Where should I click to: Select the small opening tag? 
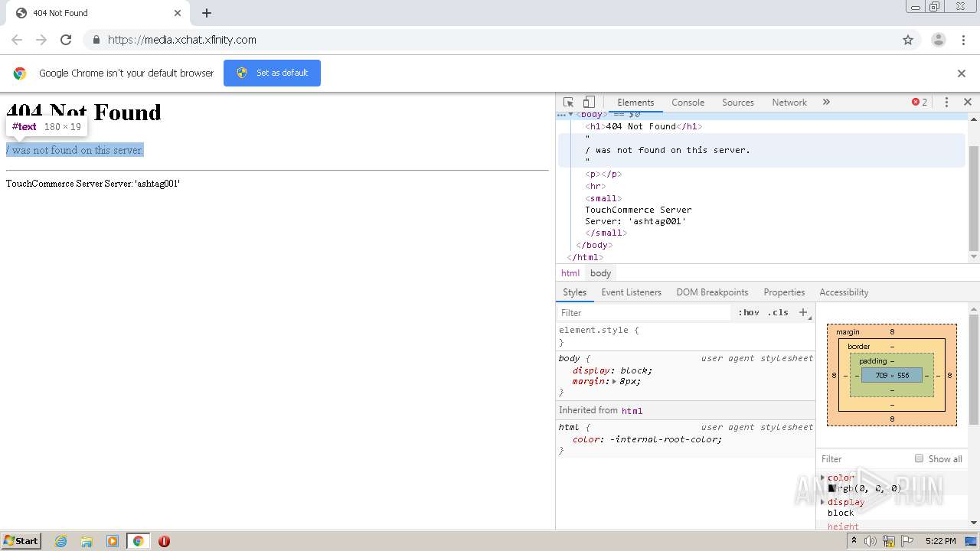pyautogui.click(x=603, y=198)
